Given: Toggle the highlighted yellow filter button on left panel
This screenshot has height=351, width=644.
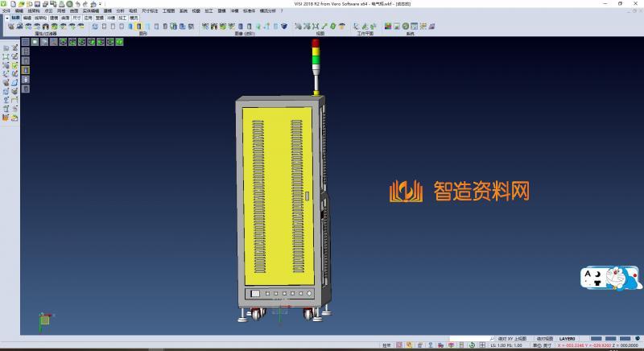Looking at the screenshot, I should pyautogui.click(x=25, y=70).
